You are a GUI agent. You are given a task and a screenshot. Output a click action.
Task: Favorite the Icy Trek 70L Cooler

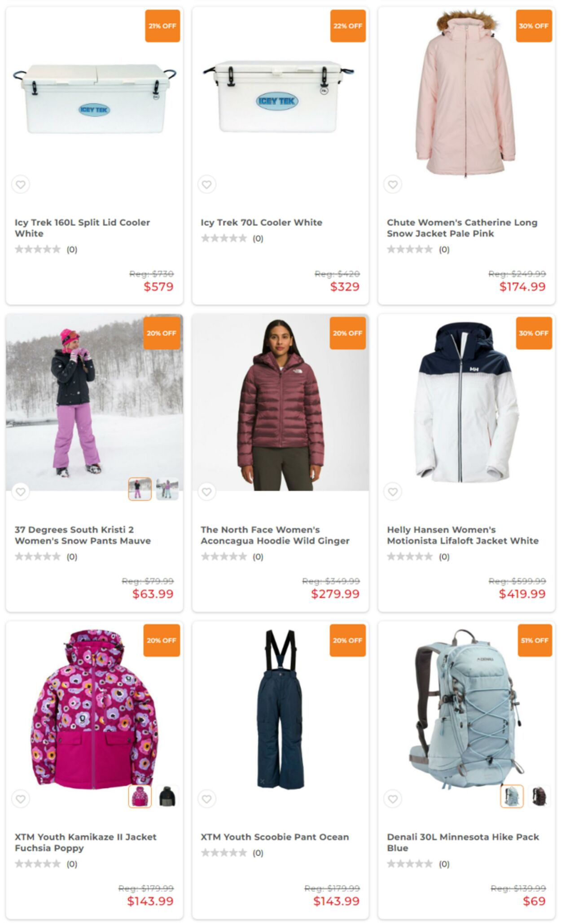(x=207, y=185)
